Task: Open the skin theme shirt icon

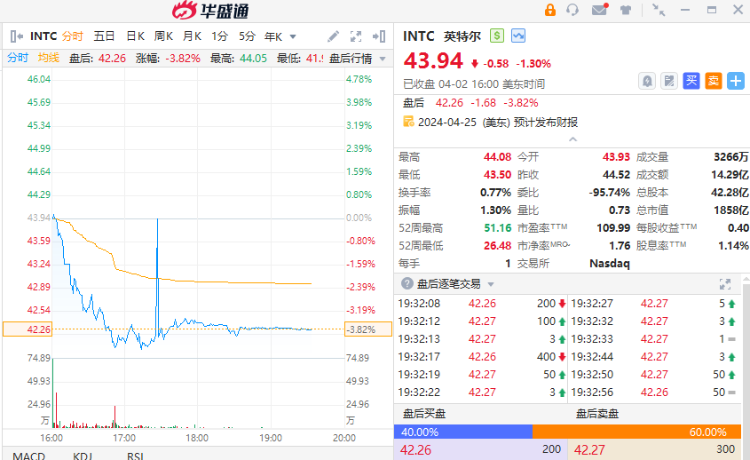Action: [626, 10]
